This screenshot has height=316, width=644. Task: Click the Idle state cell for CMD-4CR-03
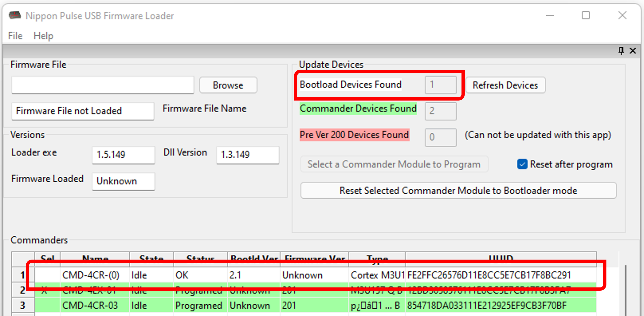pyautogui.click(x=151, y=305)
